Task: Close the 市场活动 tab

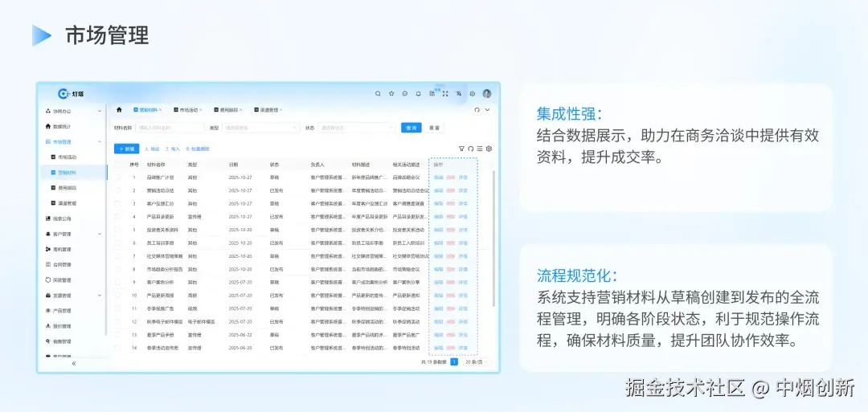Action: coord(200,110)
